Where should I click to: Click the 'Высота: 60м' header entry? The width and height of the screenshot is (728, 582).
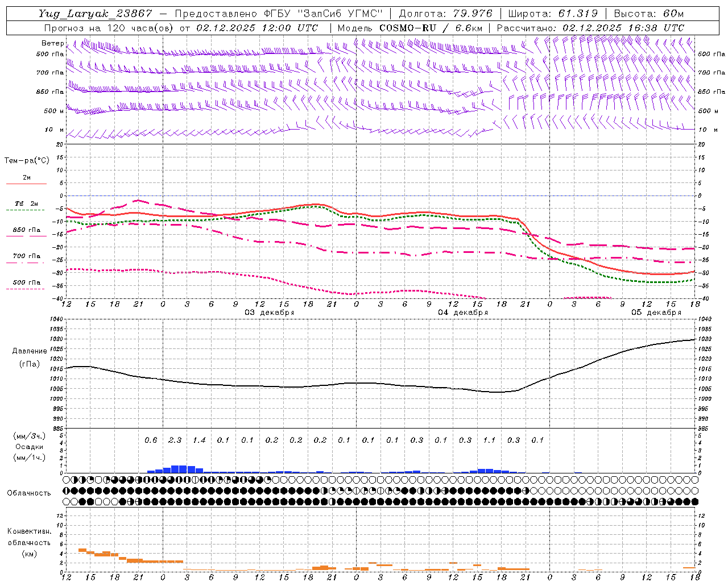pos(649,14)
